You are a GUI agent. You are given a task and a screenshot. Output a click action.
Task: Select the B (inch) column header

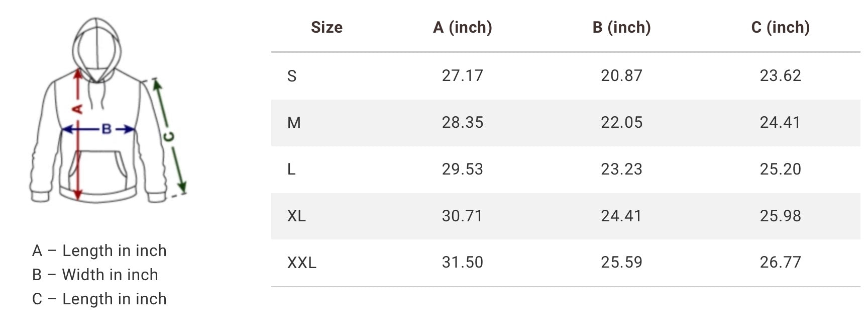(621, 27)
